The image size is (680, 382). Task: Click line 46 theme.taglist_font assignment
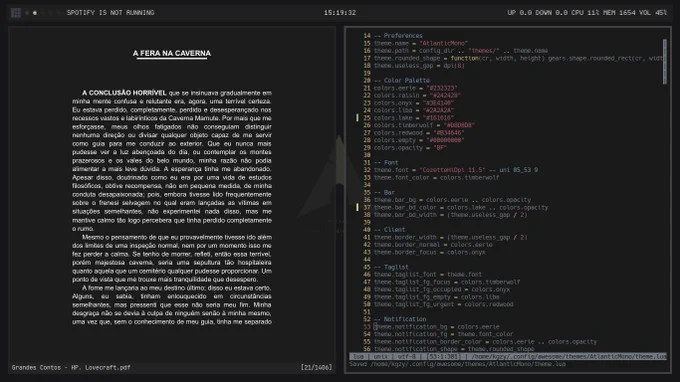coord(428,274)
